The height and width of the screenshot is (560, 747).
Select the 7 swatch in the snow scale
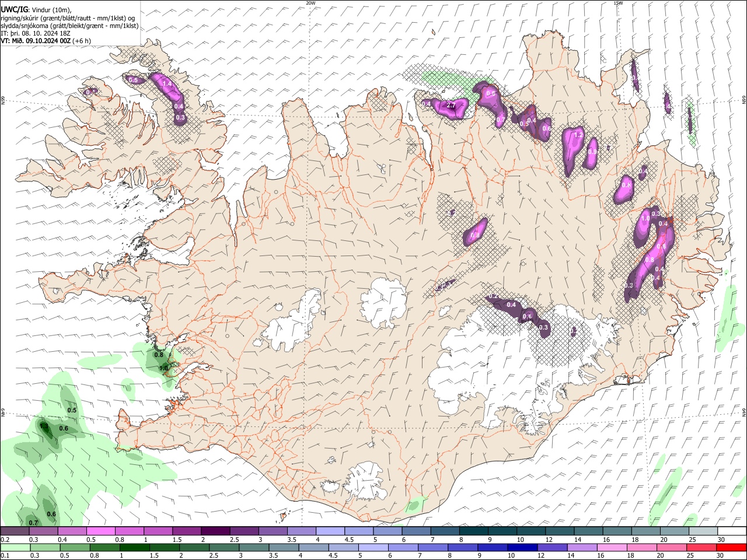[445, 531]
